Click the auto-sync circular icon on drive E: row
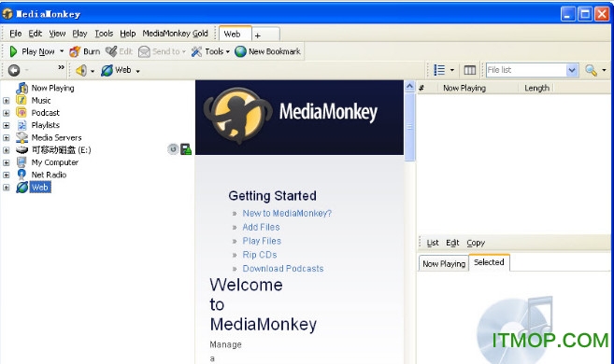This screenshot has width=614, height=364. (x=173, y=149)
